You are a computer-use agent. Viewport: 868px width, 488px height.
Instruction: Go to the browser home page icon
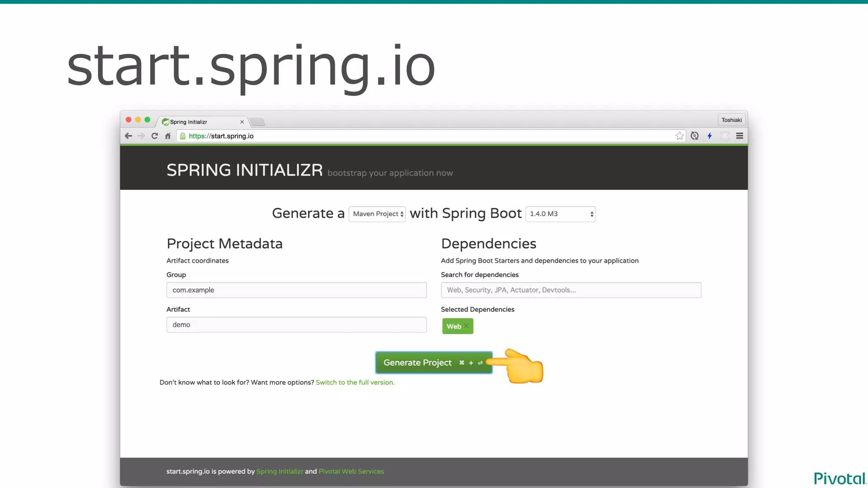(168, 136)
